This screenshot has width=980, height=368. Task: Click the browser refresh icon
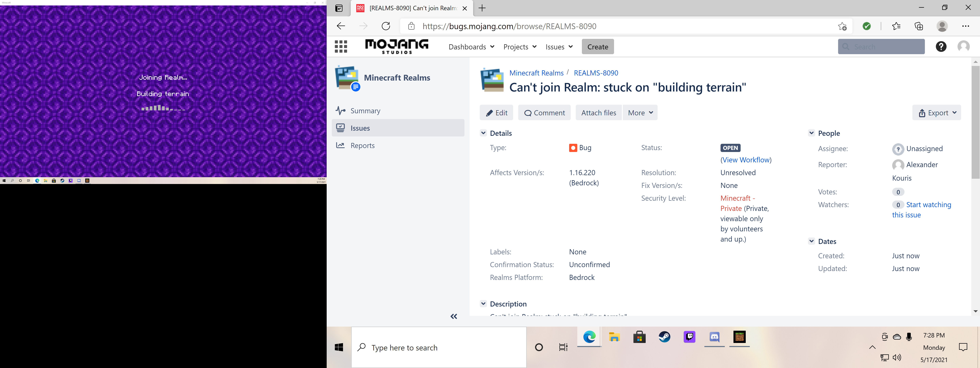click(x=386, y=26)
